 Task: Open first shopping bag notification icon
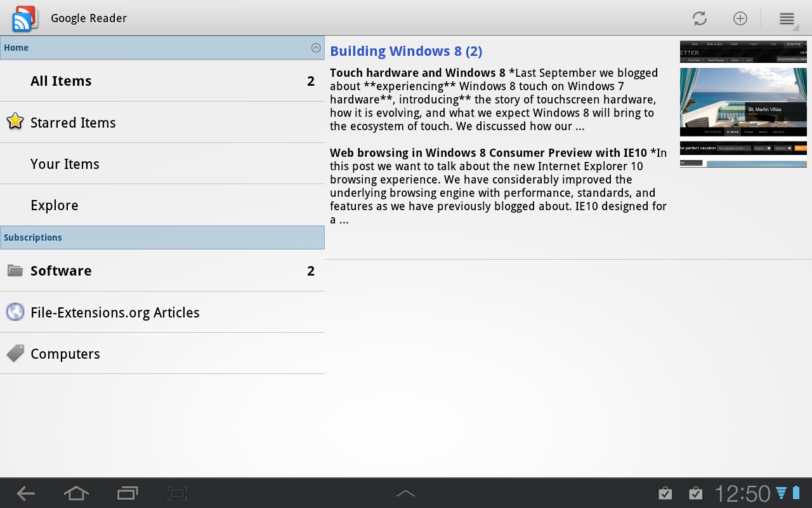pyautogui.click(x=665, y=493)
